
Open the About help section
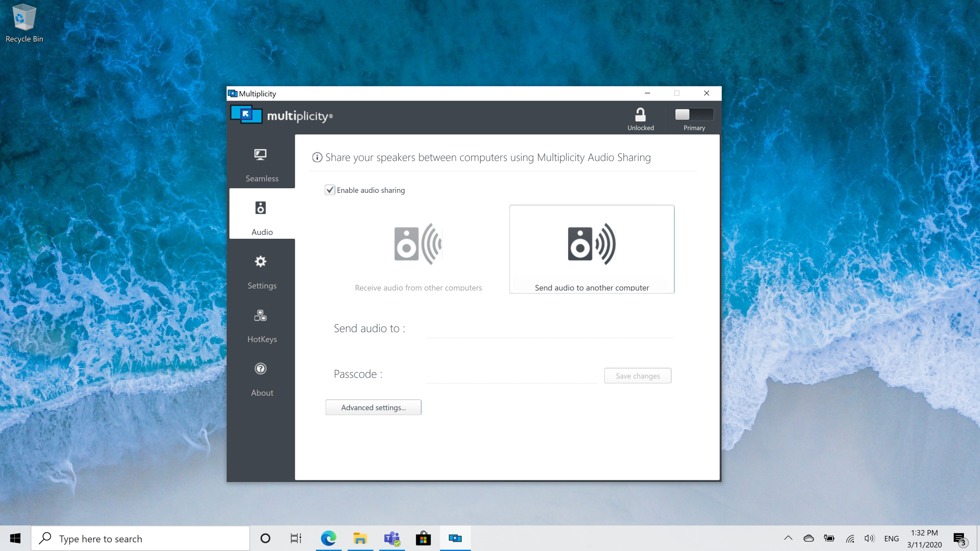click(x=262, y=379)
